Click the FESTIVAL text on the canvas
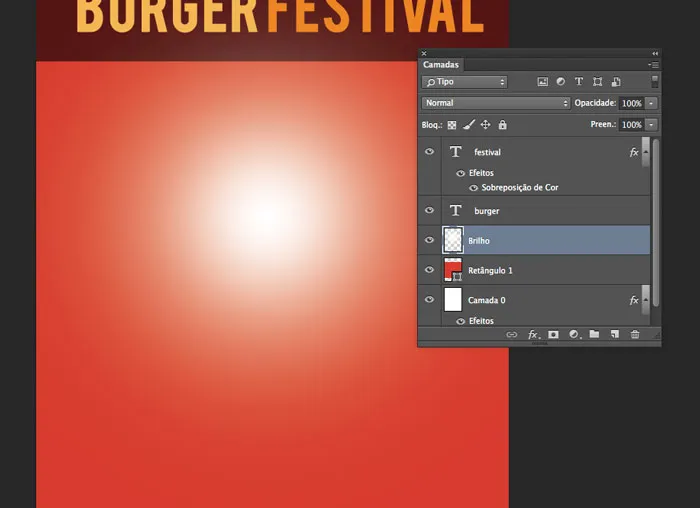The image size is (700, 508). click(375, 16)
